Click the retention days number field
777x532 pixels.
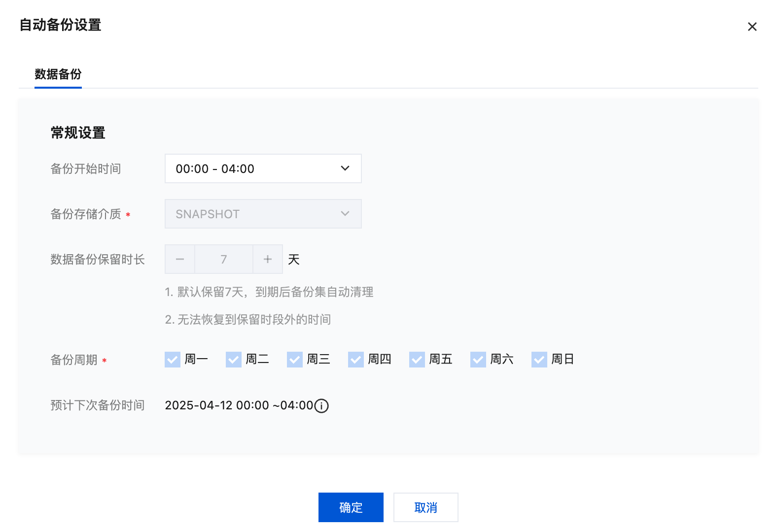click(x=224, y=259)
